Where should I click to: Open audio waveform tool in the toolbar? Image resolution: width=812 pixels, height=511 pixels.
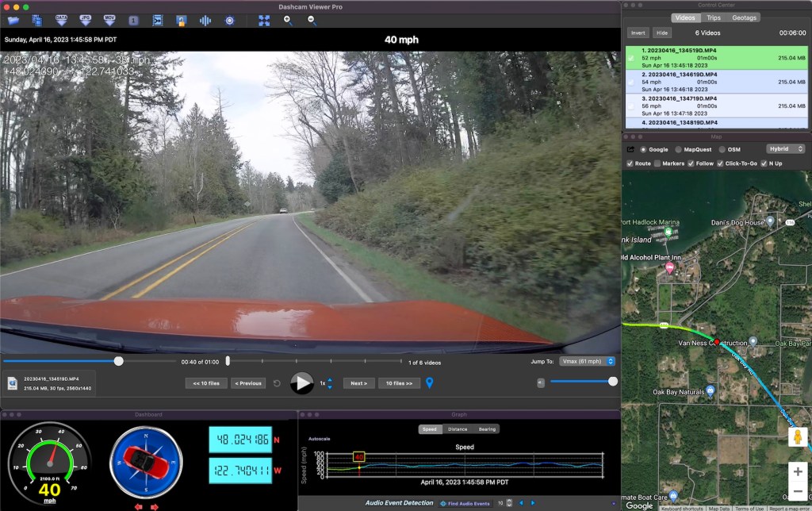pyautogui.click(x=206, y=20)
